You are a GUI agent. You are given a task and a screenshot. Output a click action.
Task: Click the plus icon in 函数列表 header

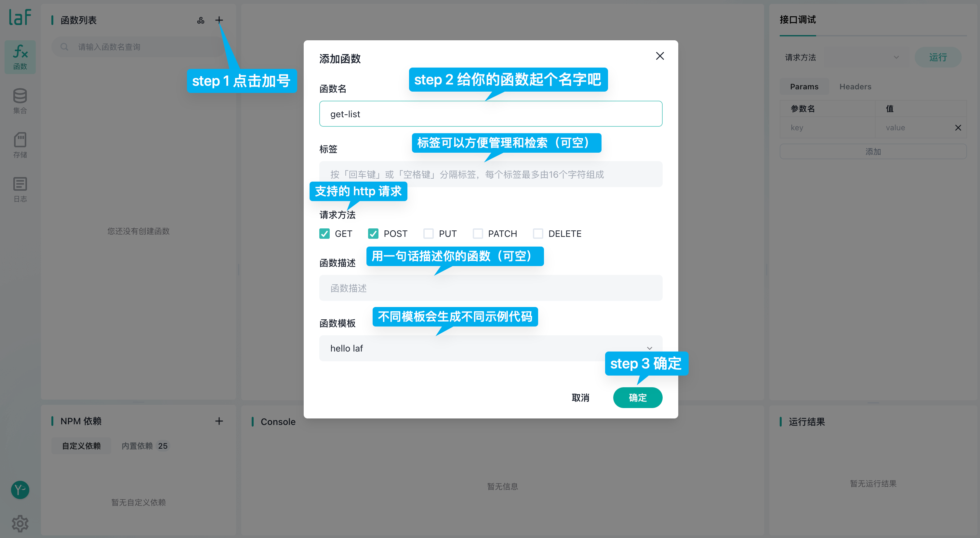tap(219, 20)
